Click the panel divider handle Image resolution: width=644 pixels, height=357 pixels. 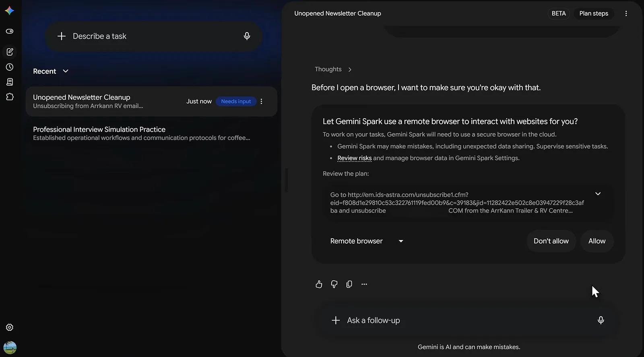pyautogui.click(x=286, y=180)
